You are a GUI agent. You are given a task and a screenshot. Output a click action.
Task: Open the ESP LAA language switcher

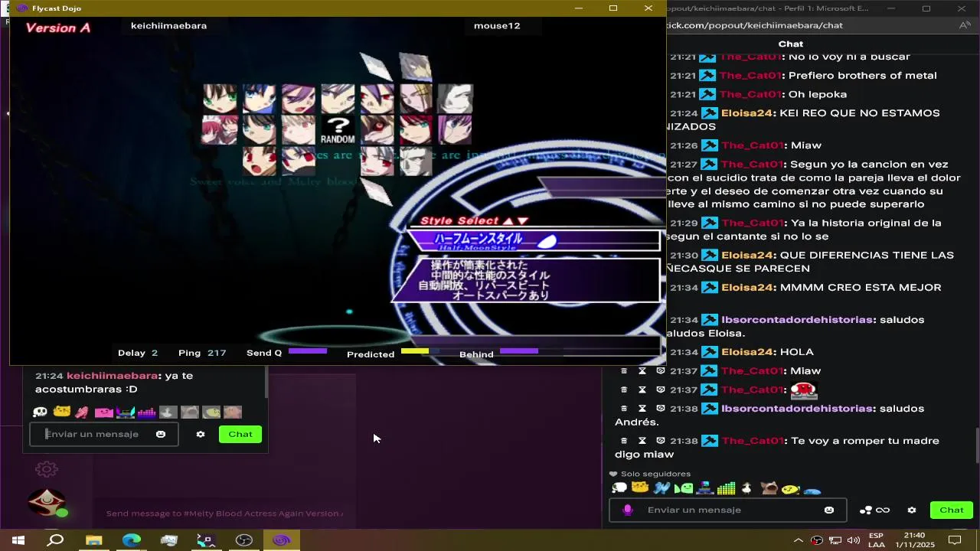click(877, 540)
